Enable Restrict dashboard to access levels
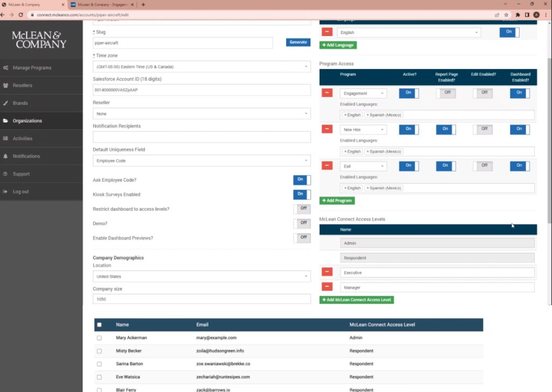552x392 pixels. coord(302,209)
